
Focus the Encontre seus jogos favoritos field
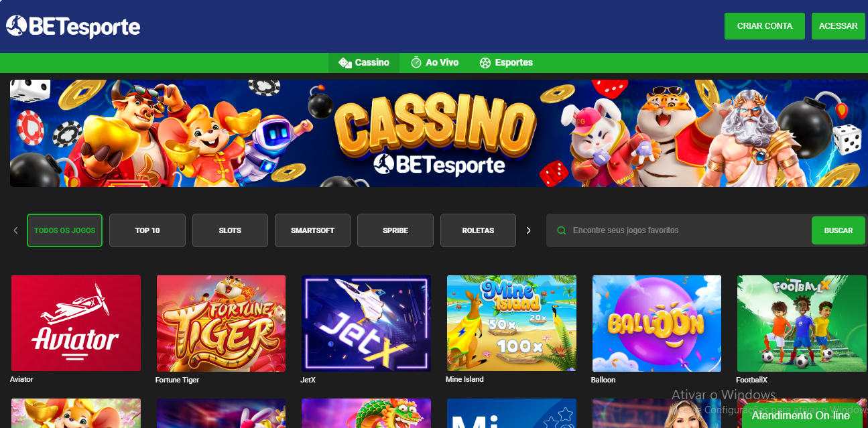tap(678, 230)
